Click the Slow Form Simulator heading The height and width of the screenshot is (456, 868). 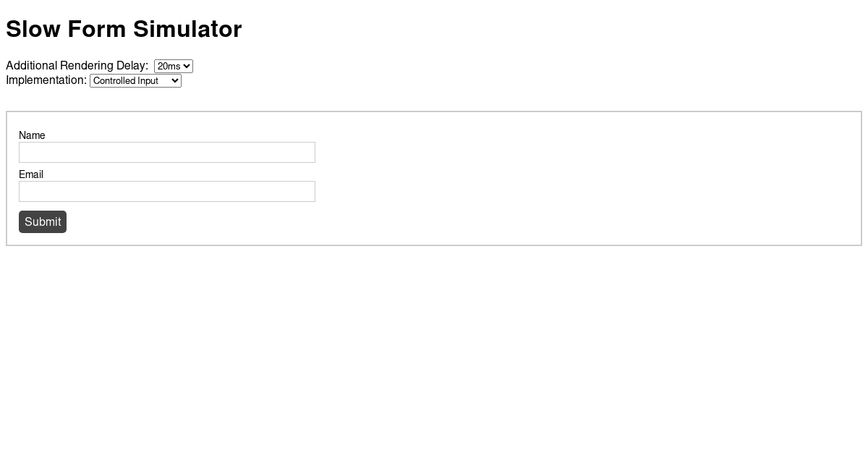124,29
